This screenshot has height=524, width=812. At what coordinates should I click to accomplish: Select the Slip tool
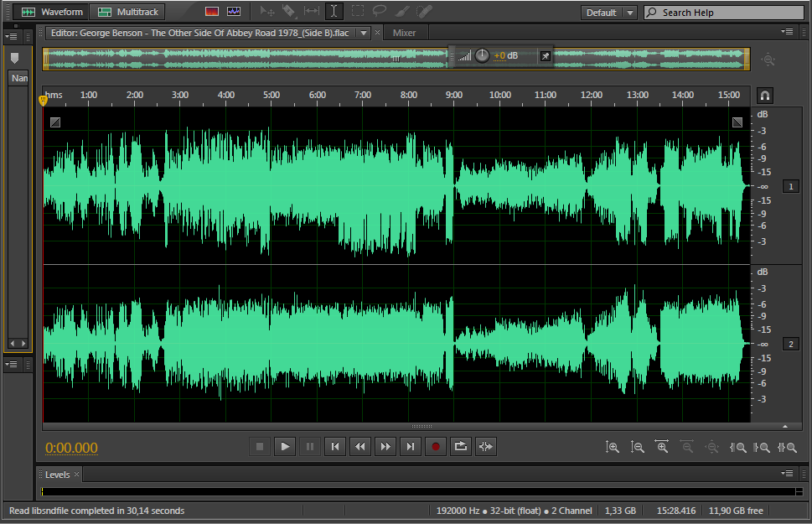(x=311, y=12)
